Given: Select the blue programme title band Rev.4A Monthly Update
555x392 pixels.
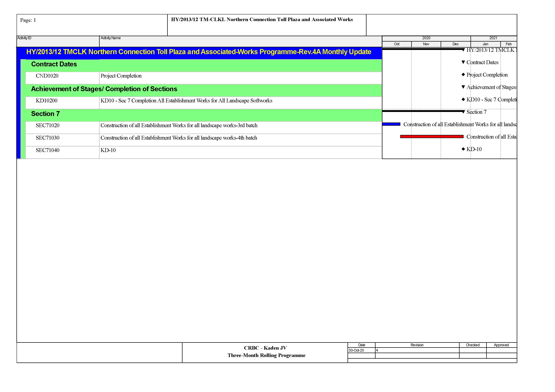Looking at the screenshot, I should pyautogui.click(x=199, y=53).
